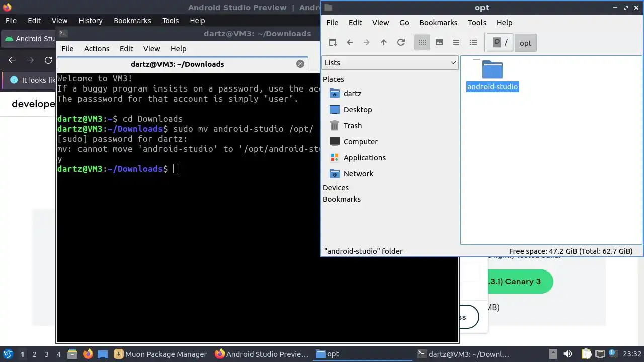Open Firefox Bookmarks menu

click(132, 21)
